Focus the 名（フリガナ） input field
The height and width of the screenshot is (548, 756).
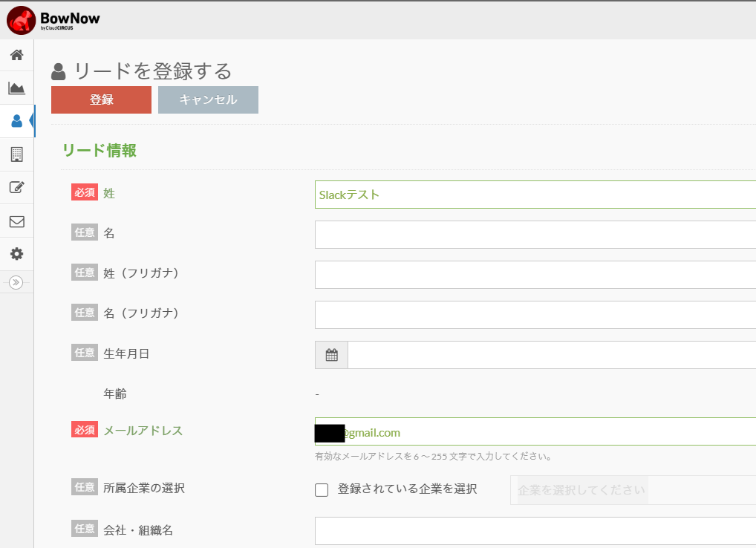coord(535,315)
